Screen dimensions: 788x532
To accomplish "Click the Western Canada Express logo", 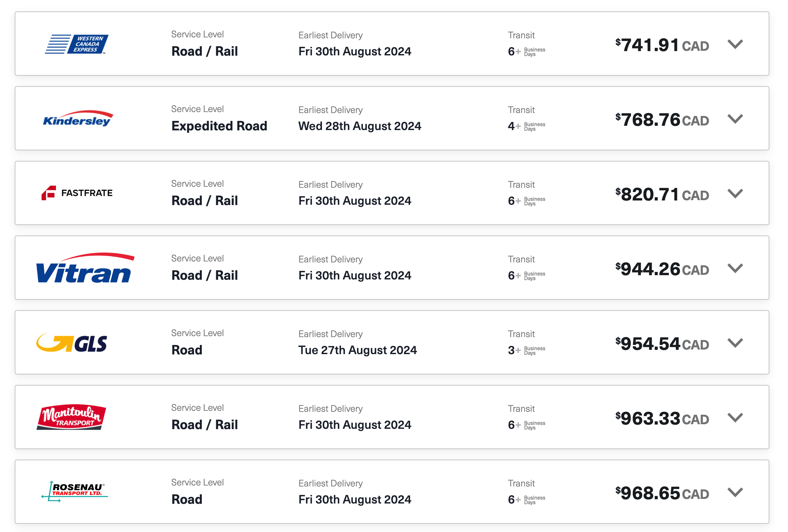I will point(77,44).
